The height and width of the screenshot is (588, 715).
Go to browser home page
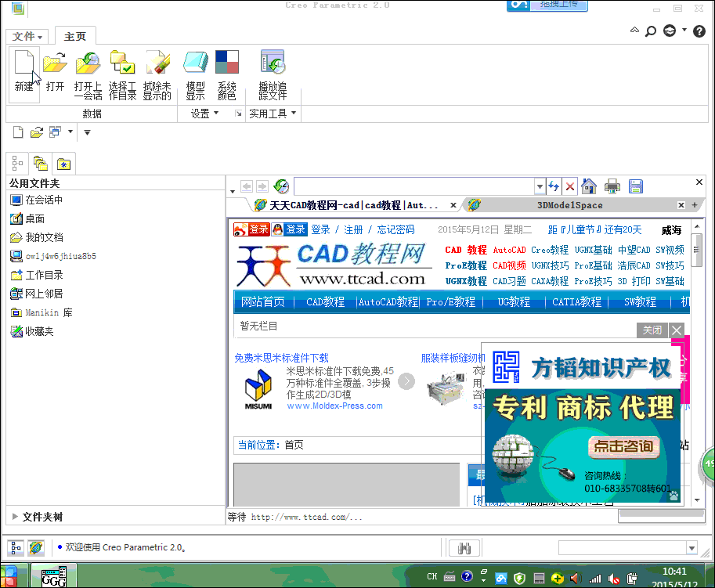click(589, 186)
